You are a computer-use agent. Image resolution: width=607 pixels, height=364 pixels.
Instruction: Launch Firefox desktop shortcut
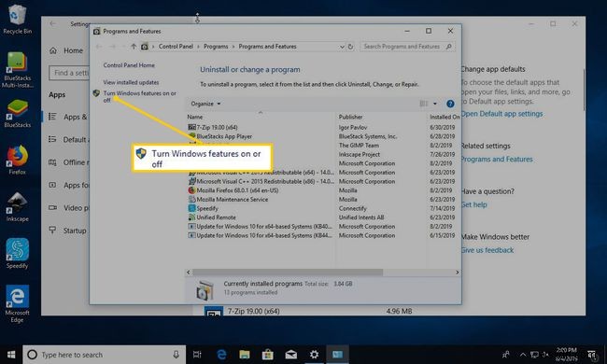pos(17,161)
